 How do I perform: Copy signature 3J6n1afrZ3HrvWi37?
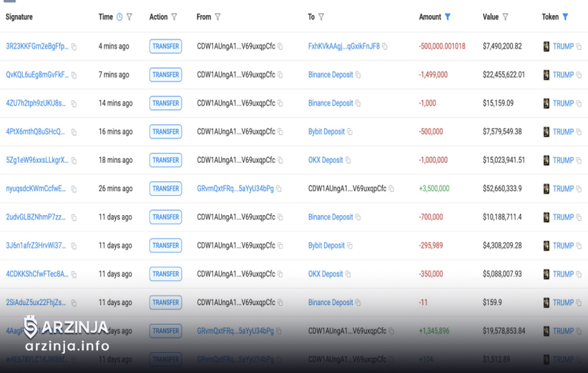pos(74,246)
